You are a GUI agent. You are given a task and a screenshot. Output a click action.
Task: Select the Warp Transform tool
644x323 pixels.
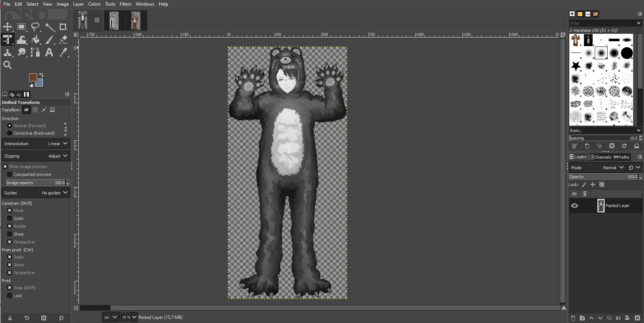(21, 40)
